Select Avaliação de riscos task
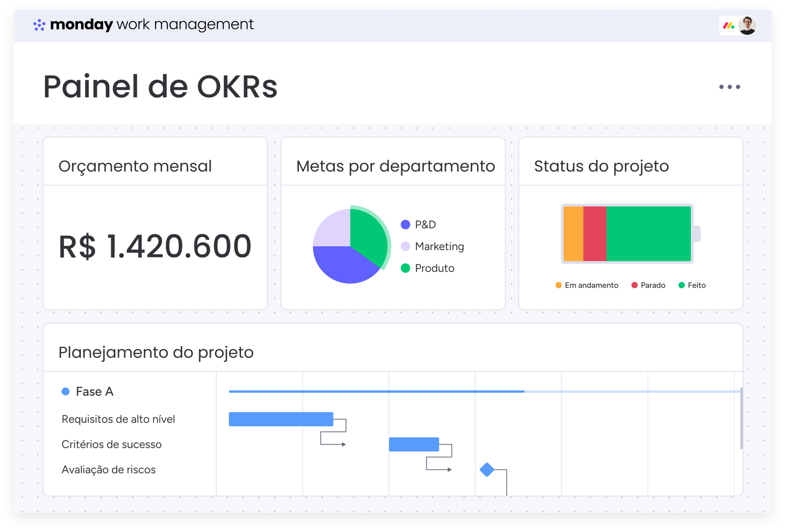 (x=109, y=469)
